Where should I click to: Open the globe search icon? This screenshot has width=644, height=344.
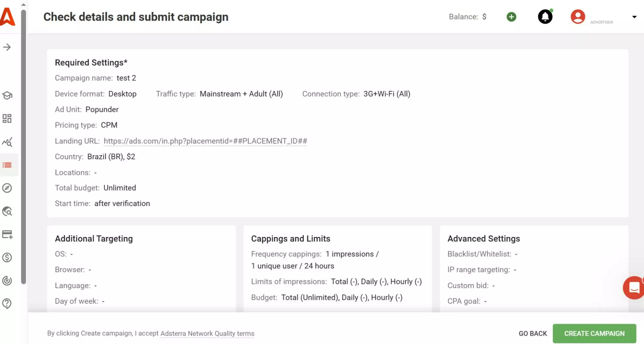point(7,211)
